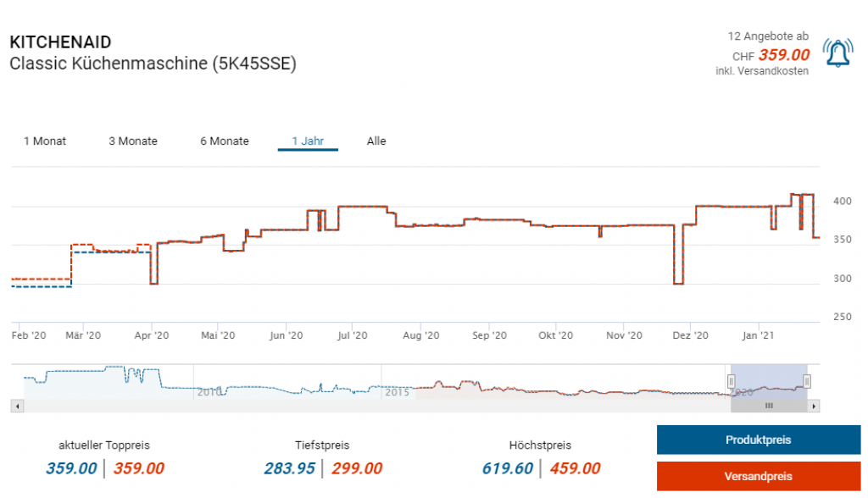Click the Classic Küchenmaschine (5K45SSE) title

153,64
